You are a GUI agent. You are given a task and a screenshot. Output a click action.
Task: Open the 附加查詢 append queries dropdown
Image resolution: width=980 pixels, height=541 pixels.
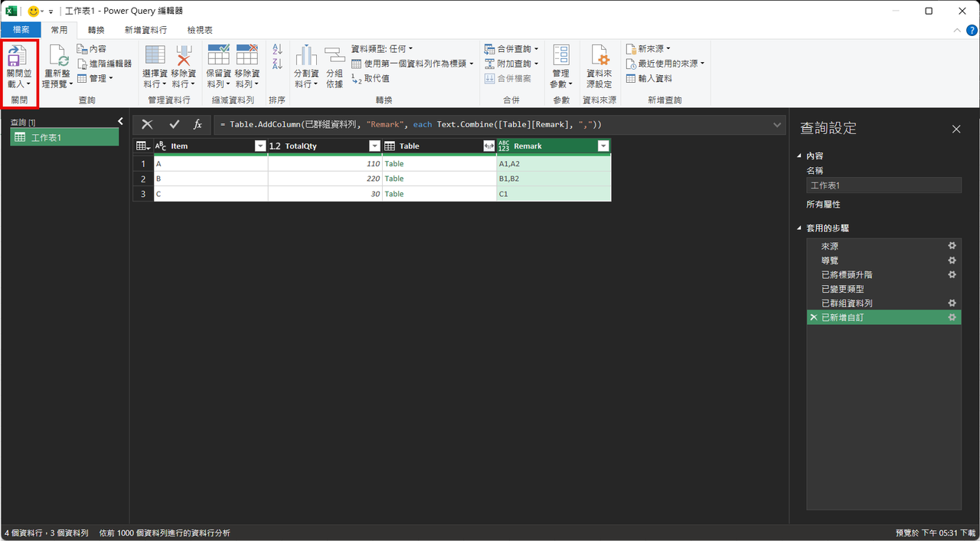(511, 64)
